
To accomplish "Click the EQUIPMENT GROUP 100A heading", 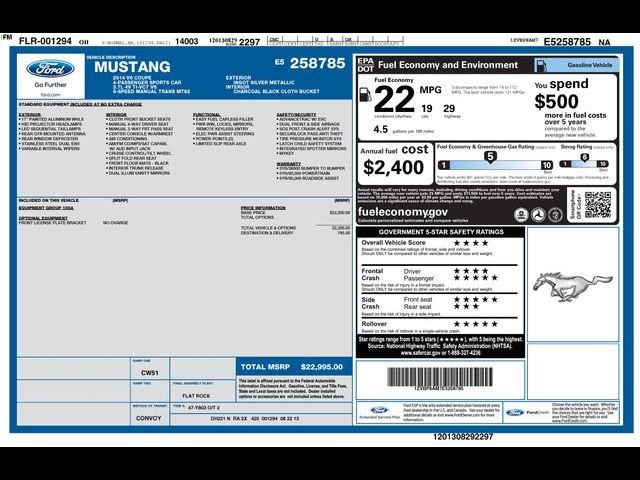I will tap(46, 208).
